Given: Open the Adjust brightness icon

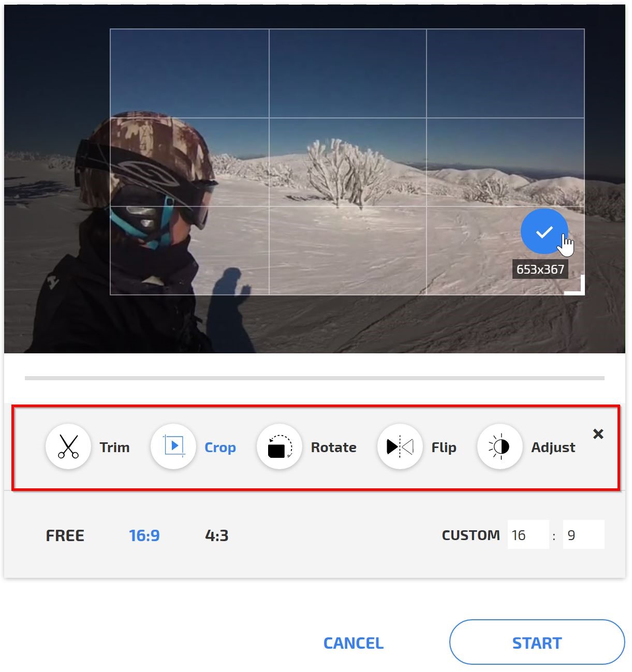Looking at the screenshot, I should pyautogui.click(x=499, y=446).
